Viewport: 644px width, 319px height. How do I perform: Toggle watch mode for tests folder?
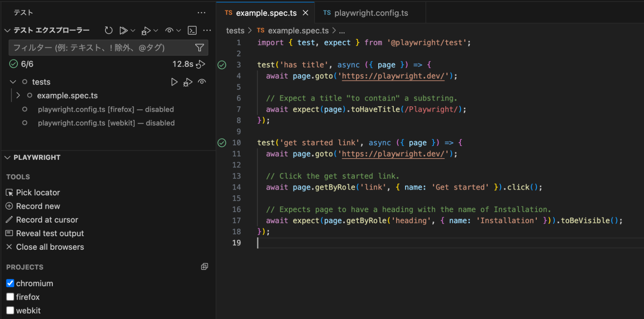(202, 82)
